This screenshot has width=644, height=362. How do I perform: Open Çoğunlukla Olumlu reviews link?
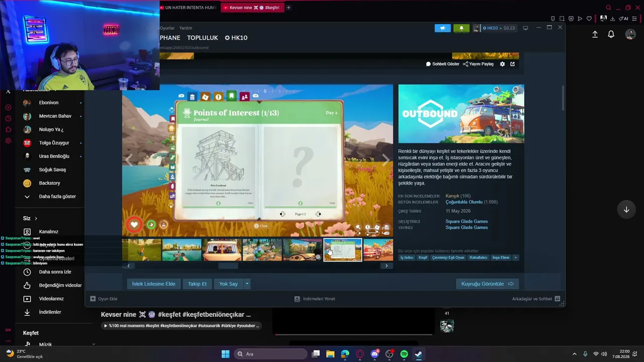coord(464,202)
